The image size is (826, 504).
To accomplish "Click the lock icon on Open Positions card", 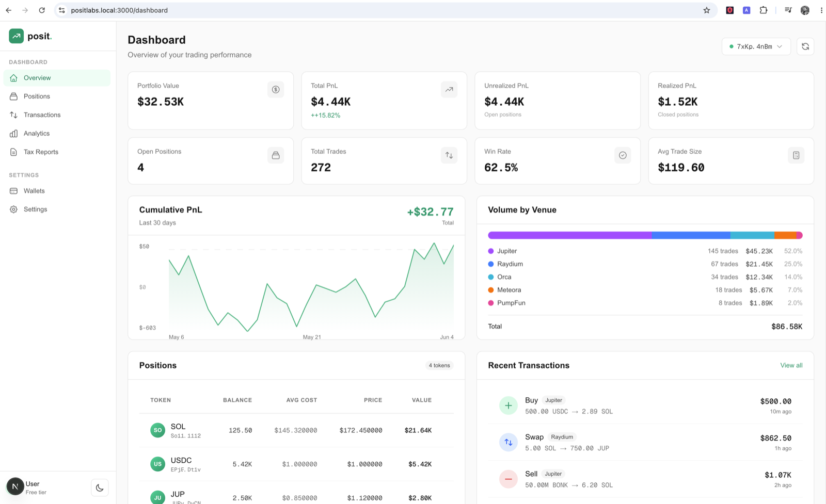I will click(276, 155).
